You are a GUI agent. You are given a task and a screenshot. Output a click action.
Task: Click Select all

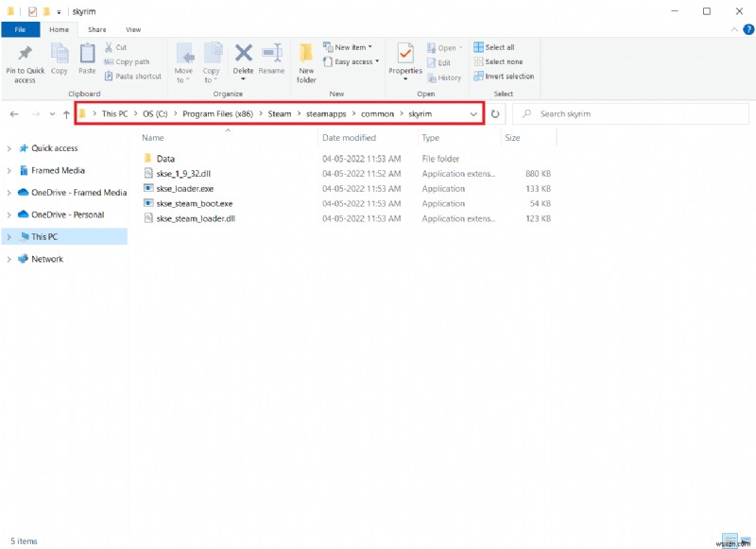[x=494, y=47]
